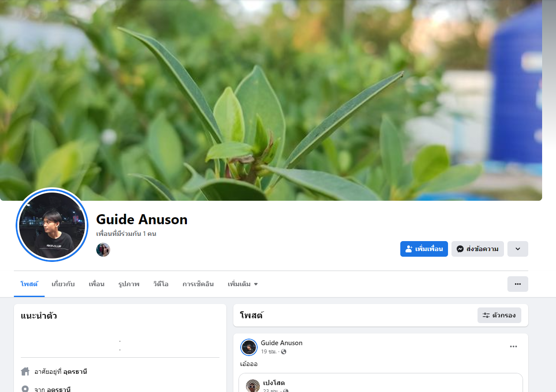Image resolution: width=556 pixels, height=392 pixels.
Task: Expand the chevron dropdown beside ส่งข้อความ
Action: coord(518,249)
